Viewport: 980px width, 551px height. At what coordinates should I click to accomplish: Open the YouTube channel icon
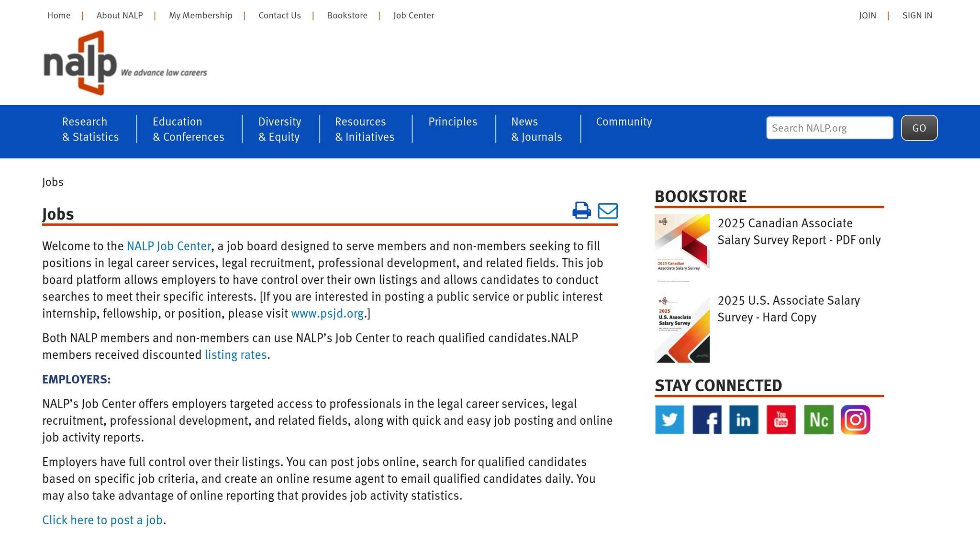click(x=781, y=419)
